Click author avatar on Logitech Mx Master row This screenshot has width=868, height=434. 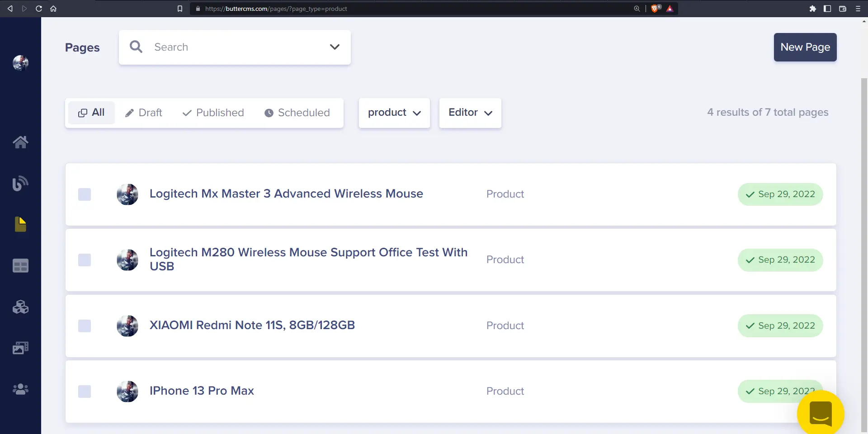127,194
